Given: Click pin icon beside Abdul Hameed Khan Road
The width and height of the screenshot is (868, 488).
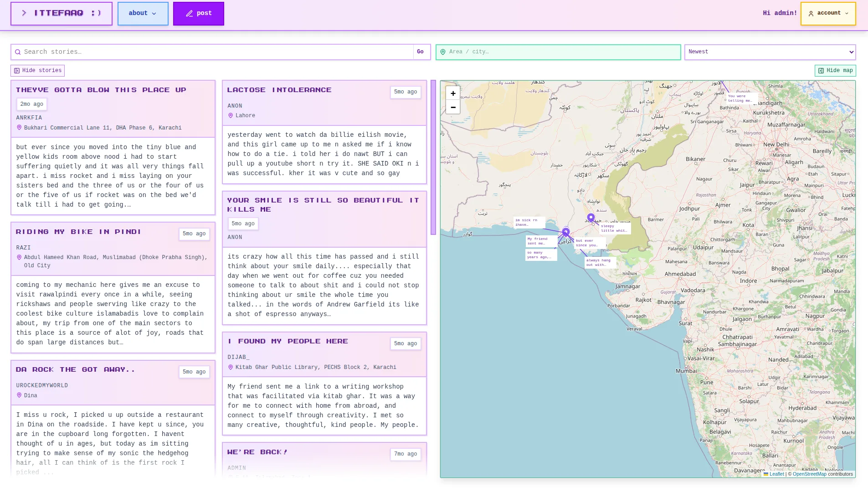Looking at the screenshot, I should tap(19, 258).
